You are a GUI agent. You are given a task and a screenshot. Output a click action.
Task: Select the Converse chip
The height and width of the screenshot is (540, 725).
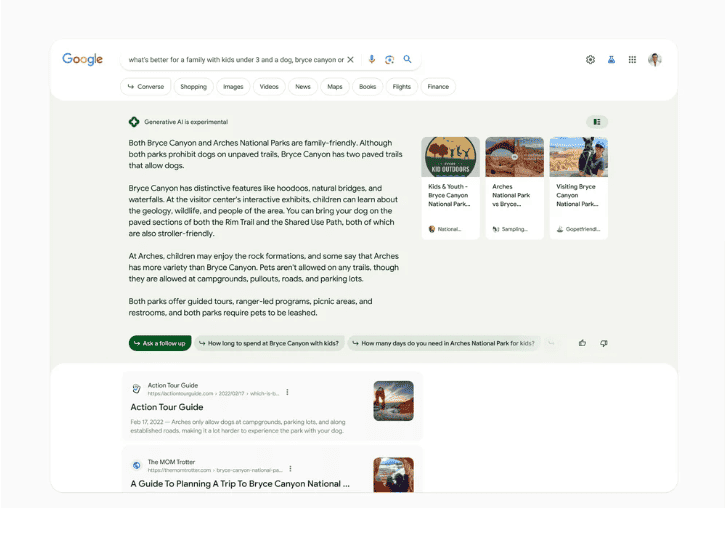pos(146,86)
